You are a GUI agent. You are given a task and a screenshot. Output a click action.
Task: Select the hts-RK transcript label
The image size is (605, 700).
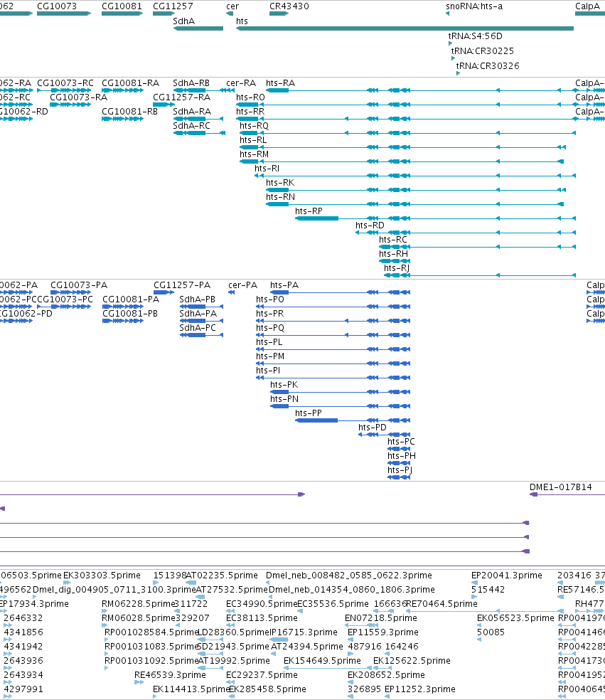[x=280, y=183]
